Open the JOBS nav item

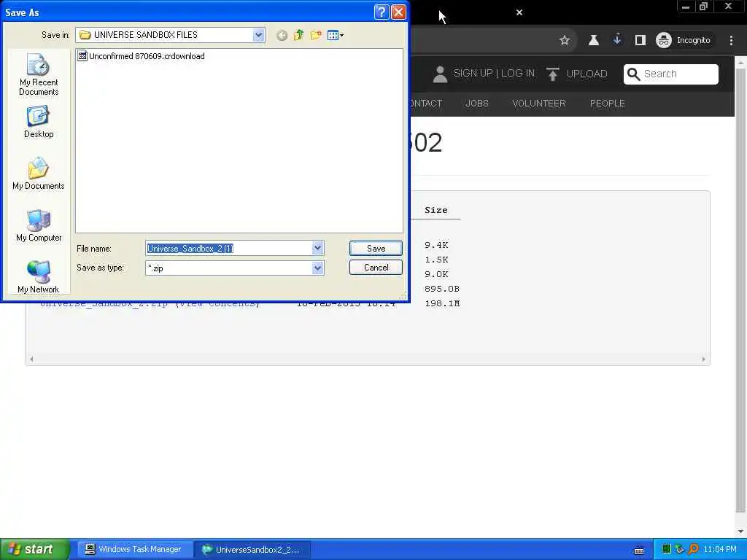(x=477, y=104)
